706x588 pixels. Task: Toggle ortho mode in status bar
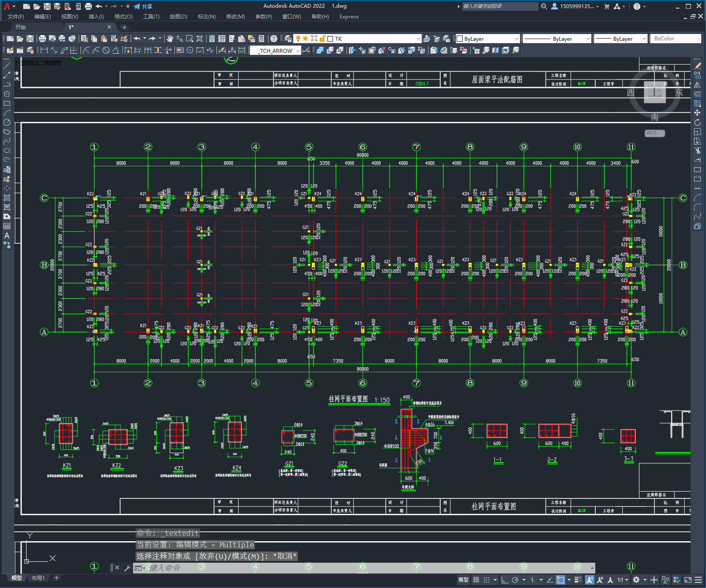(505, 580)
